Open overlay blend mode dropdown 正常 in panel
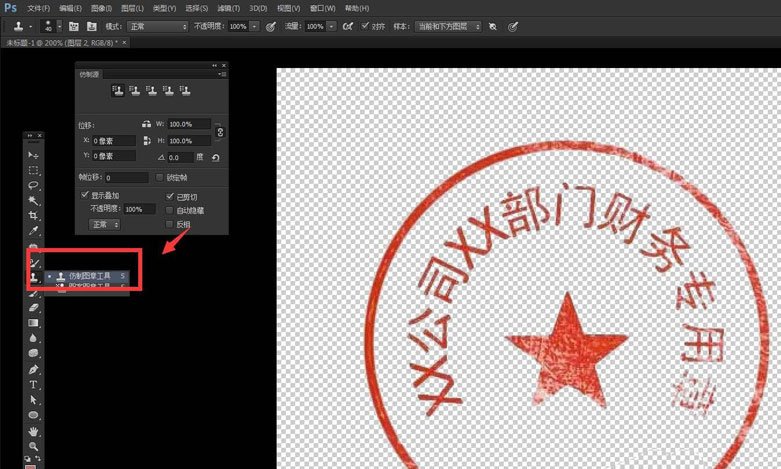This screenshot has height=469, width=781. [x=105, y=224]
